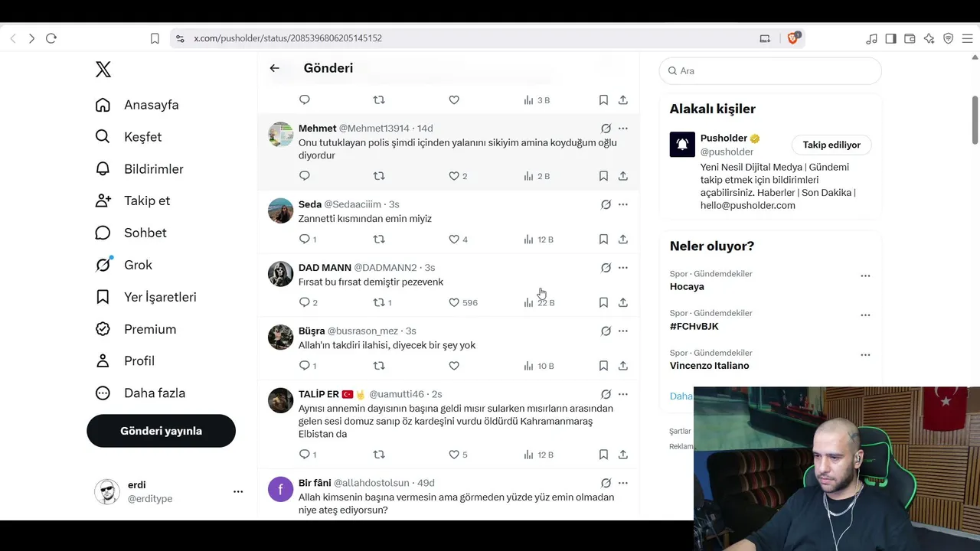Open Daha fazla in the sidebar
Image resolution: width=980 pixels, height=551 pixels.
[x=140, y=393]
